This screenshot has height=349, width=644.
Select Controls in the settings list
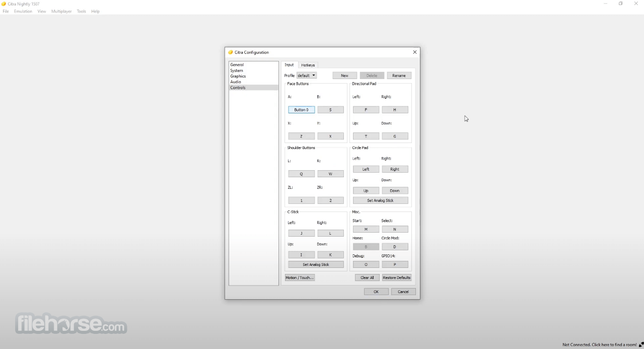(253, 88)
